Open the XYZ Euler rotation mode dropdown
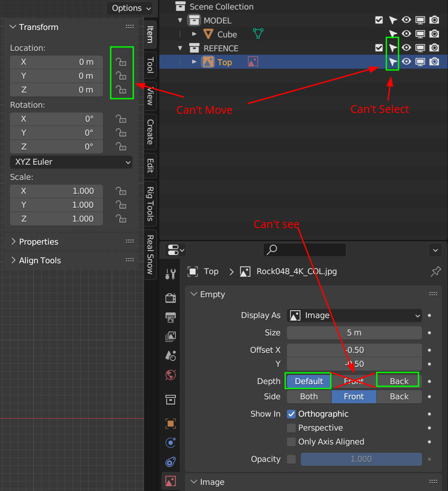448x491 pixels. (71, 162)
